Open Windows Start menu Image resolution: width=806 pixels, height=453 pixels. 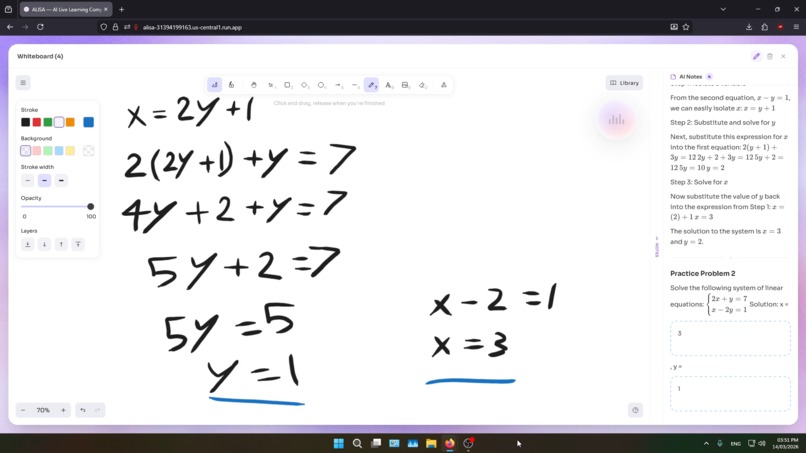339,443
